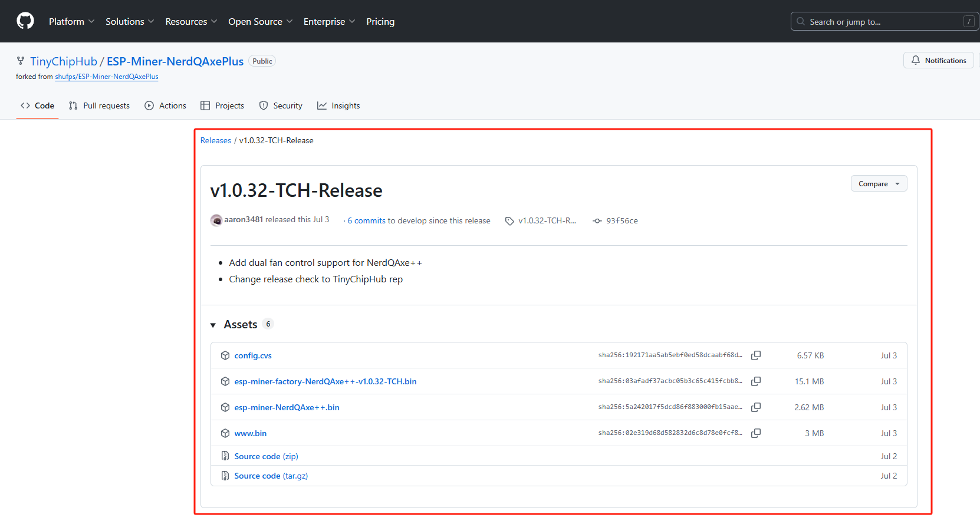
Task: Click the Releases breadcrumb link
Action: click(x=216, y=141)
